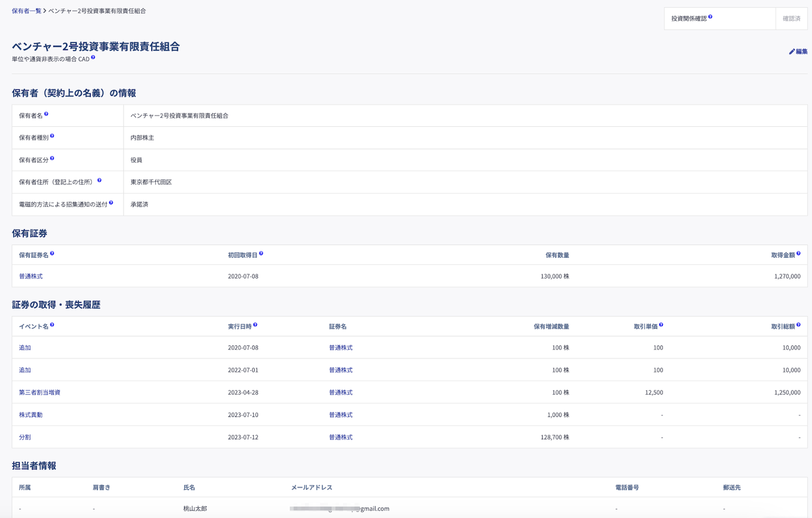
Task: Open the 第三者割当増資 event
Action: (39, 392)
